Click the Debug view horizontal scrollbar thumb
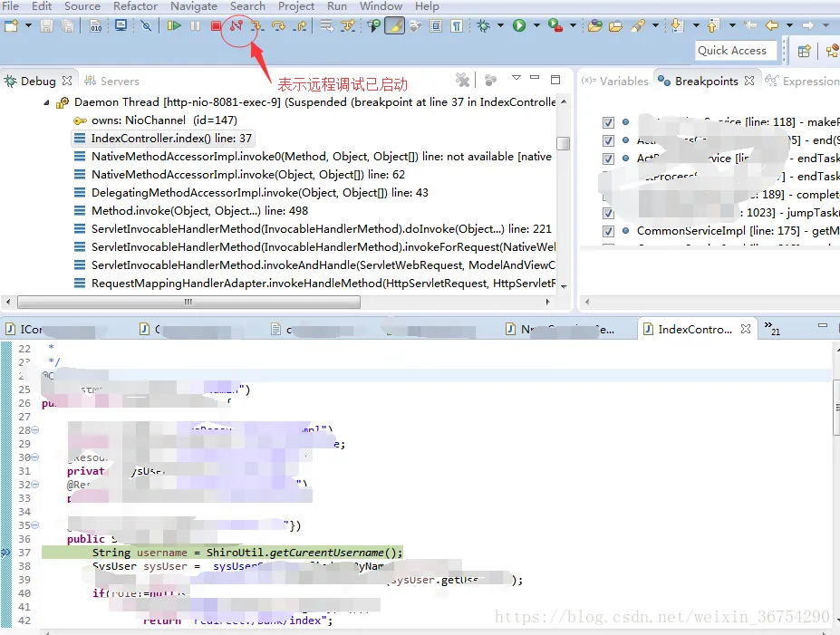840x635 pixels. tap(188, 302)
